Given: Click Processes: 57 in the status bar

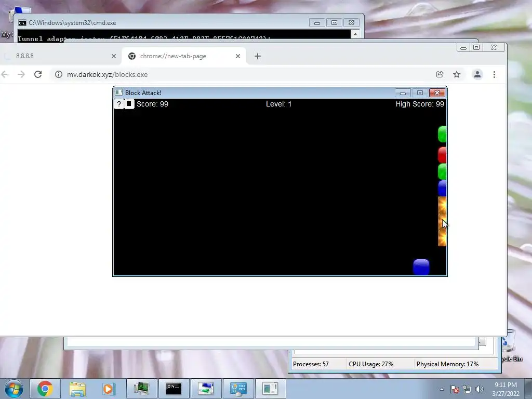Looking at the screenshot, I should (311, 364).
